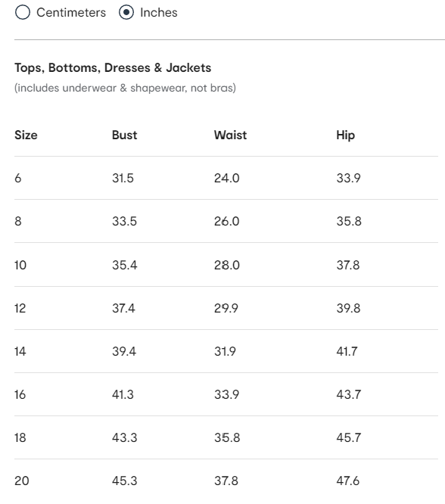Click the Inches label text
445x504 pixels.
[159, 13]
